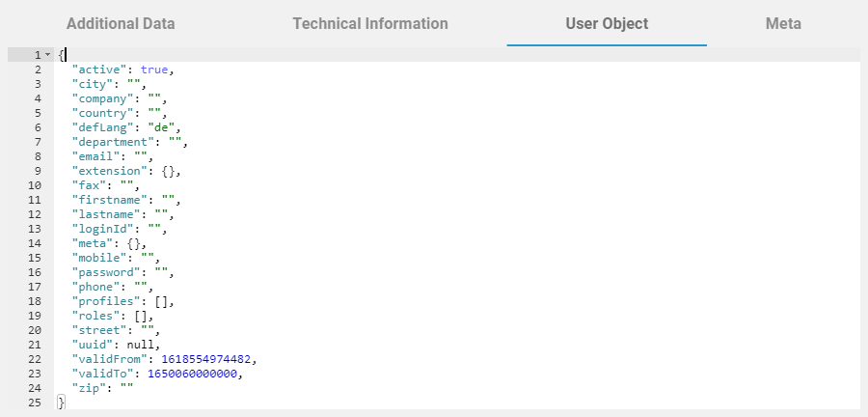
Task: Switch to the Additional Data tab
Action: tap(121, 23)
